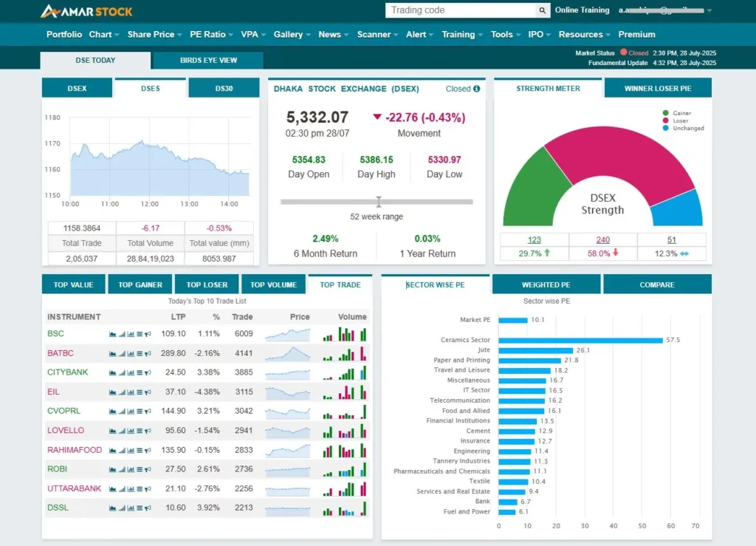Image resolution: width=756 pixels, height=546 pixels.
Task: Open the user account dropdown arrow
Action: point(709,10)
